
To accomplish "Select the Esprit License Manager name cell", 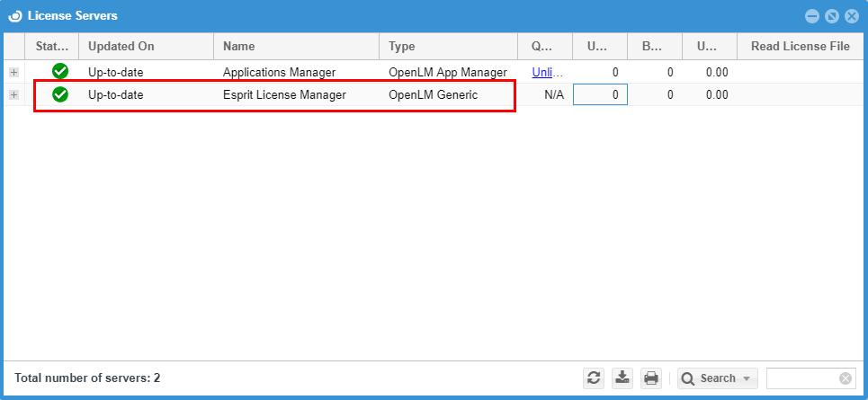I will 284,94.
